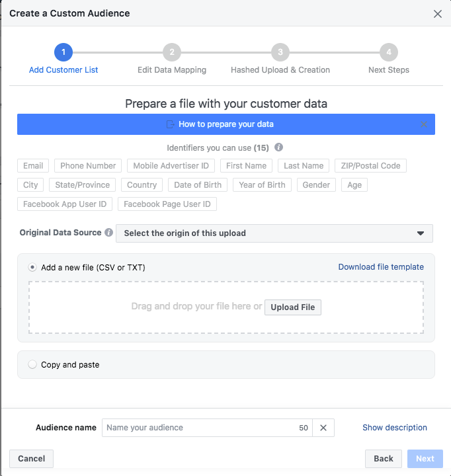Click the step 3 circle icon

280,52
